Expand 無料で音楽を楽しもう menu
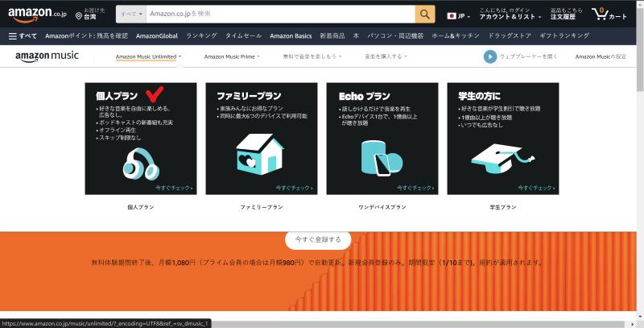The width and height of the screenshot is (644, 328). click(x=312, y=56)
